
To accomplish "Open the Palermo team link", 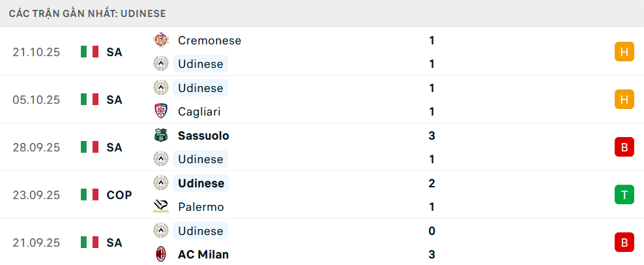I will (x=201, y=207).
